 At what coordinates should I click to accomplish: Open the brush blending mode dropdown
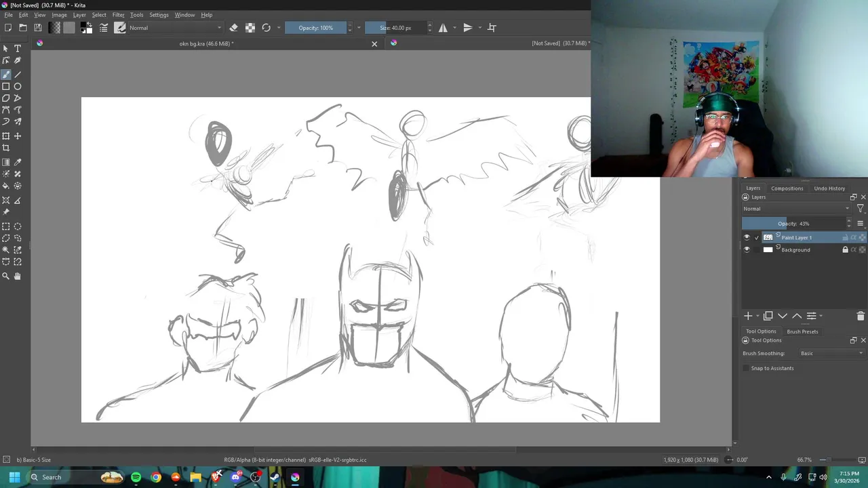point(175,28)
